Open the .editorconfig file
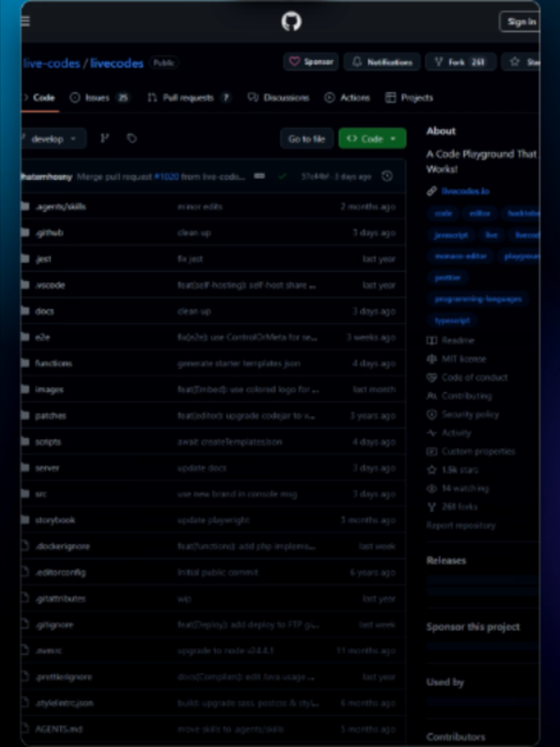Image resolution: width=560 pixels, height=747 pixels. coord(61,573)
